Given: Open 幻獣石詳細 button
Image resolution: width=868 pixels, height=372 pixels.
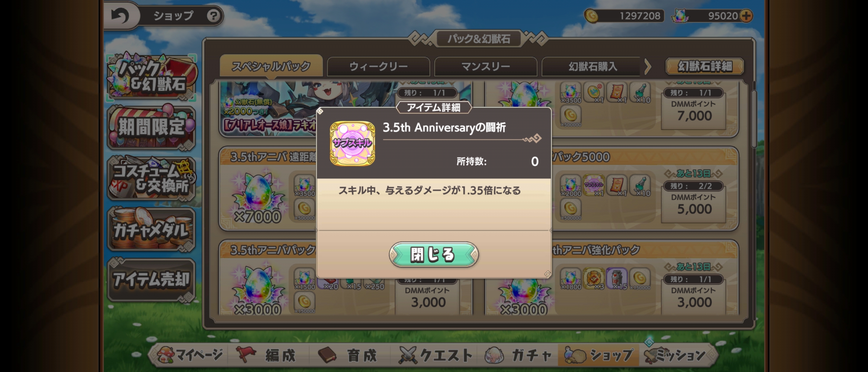Looking at the screenshot, I should [705, 66].
